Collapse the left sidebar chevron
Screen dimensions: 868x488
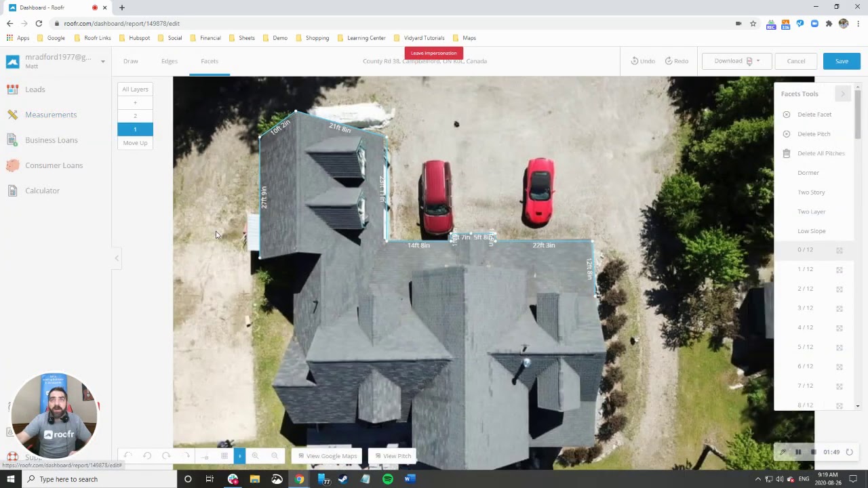[x=117, y=258]
